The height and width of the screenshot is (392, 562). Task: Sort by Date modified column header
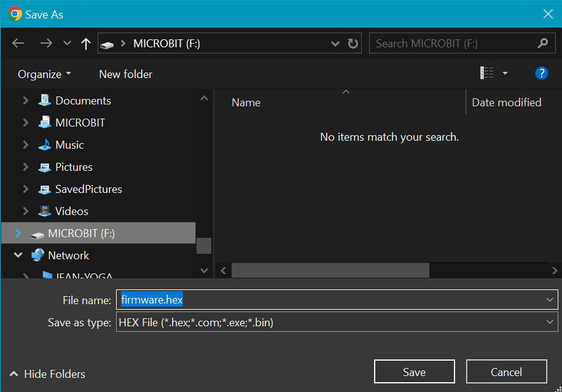(x=507, y=103)
